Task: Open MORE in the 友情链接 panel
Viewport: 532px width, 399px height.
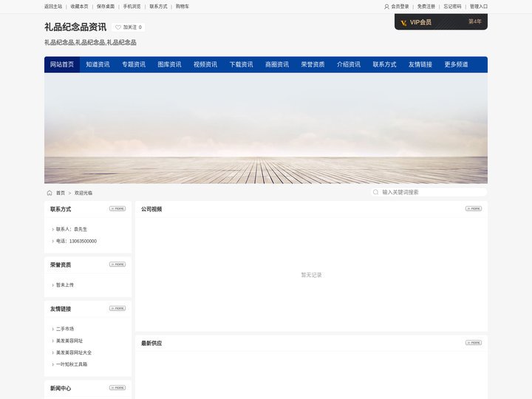Action: pyautogui.click(x=117, y=308)
